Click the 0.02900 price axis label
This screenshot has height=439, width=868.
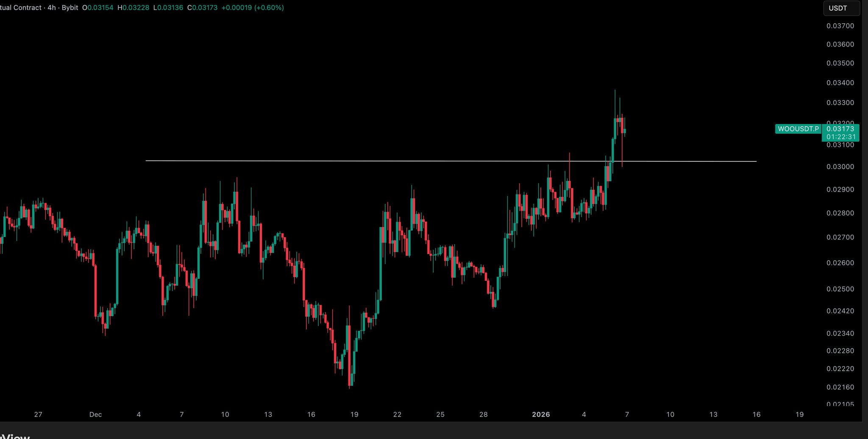(840, 189)
